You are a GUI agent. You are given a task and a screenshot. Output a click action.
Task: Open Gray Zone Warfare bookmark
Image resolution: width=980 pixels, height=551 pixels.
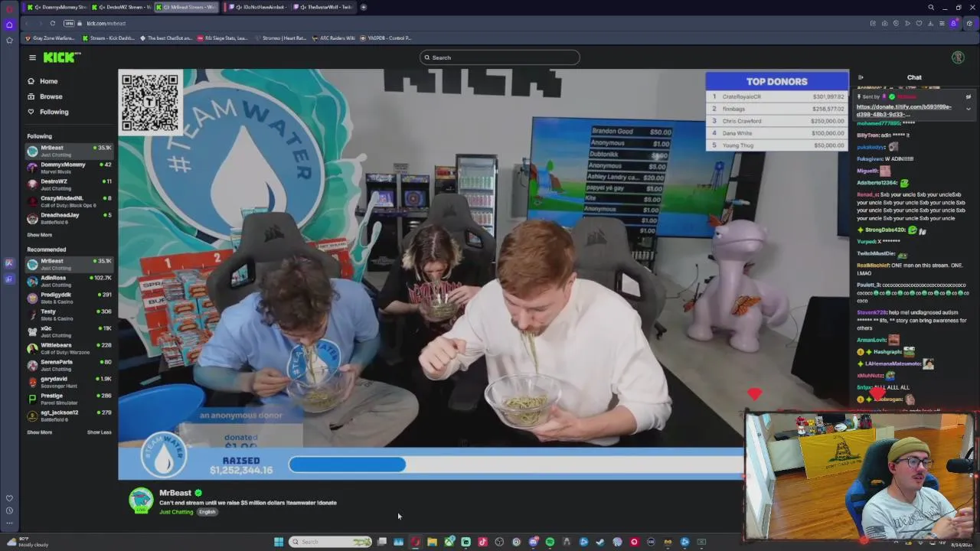(x=51, y=37)
